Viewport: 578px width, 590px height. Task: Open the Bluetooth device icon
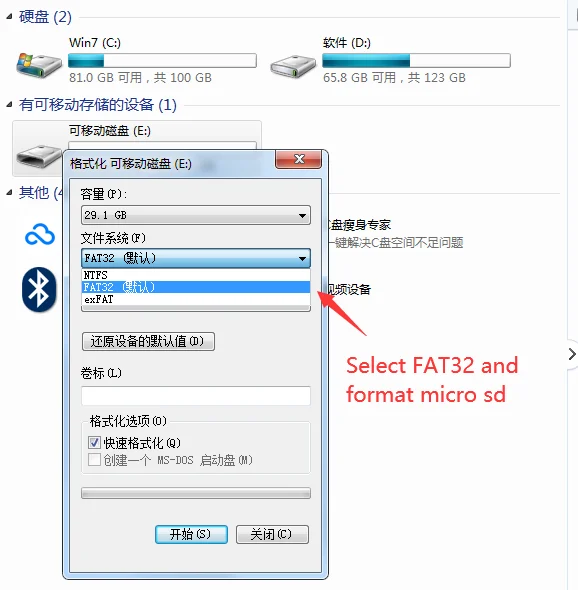tap(39, 289)
